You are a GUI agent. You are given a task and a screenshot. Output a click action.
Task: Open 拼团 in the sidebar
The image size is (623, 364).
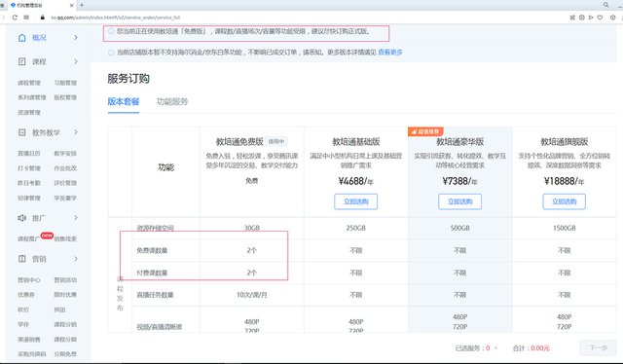(59, 309)
